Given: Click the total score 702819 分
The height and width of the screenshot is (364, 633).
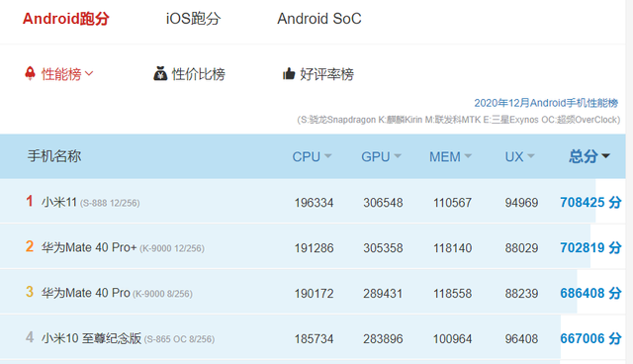Looking at the screenshot, I should point(590,247).
